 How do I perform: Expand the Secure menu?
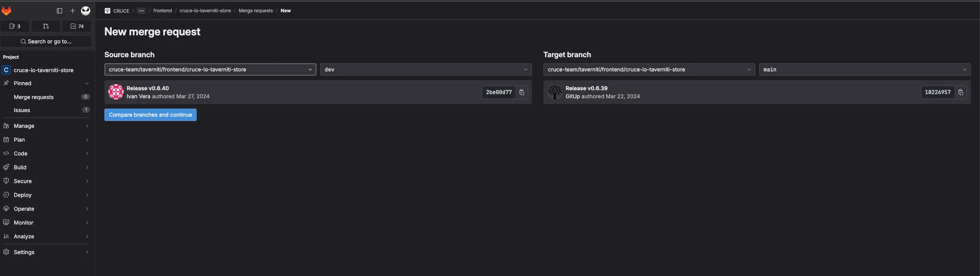coord(46,181)
